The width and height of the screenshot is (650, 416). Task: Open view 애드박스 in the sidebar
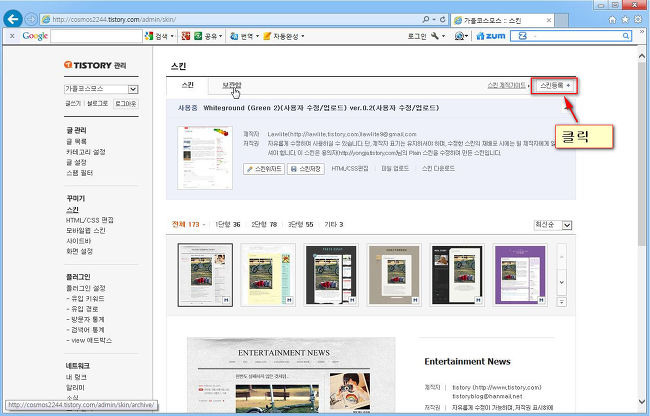(x=89, y=340)
